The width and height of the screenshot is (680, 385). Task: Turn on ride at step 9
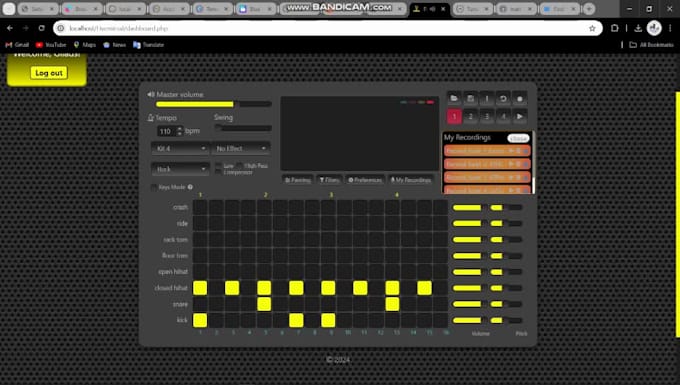328,223
